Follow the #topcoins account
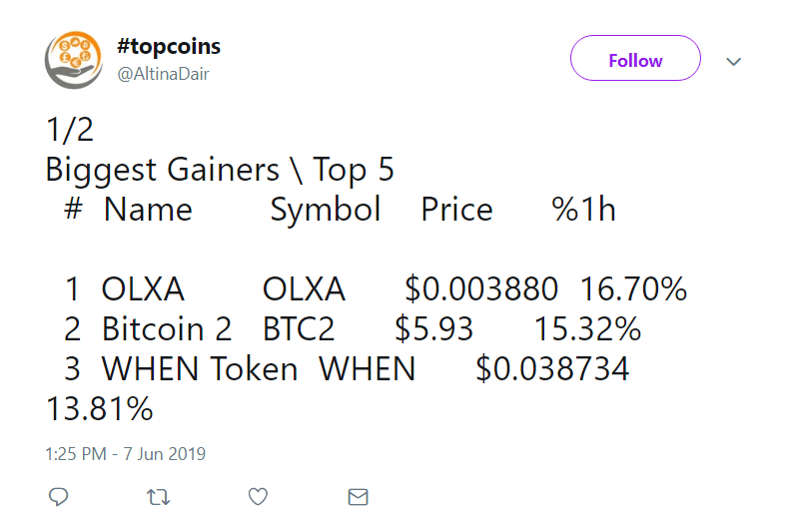787x532 pixels. 635,60
